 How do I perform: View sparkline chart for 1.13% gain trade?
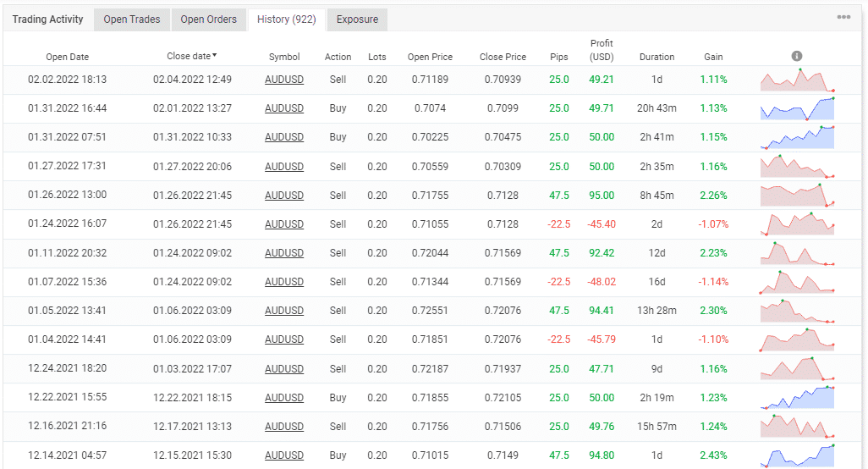tap(797, 108)
